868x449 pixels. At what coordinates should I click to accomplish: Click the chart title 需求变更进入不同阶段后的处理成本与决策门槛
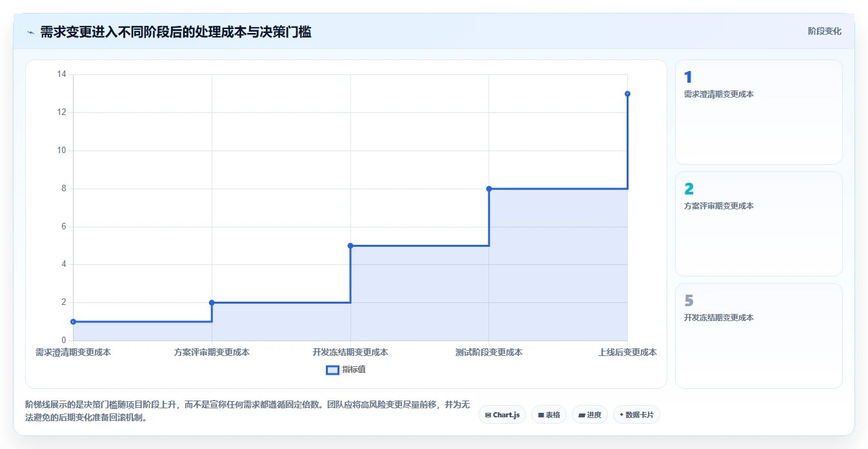click(176, 32)
